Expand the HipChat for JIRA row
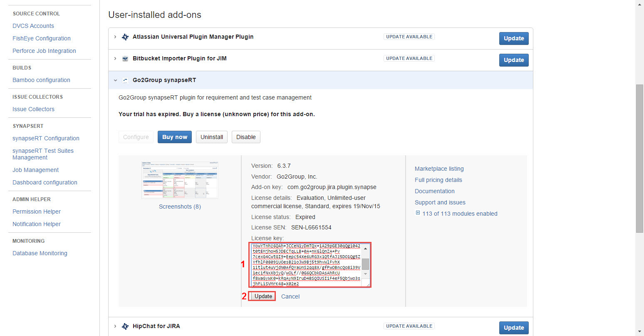Screen dimensions: 644x336 tap(115, 326)
